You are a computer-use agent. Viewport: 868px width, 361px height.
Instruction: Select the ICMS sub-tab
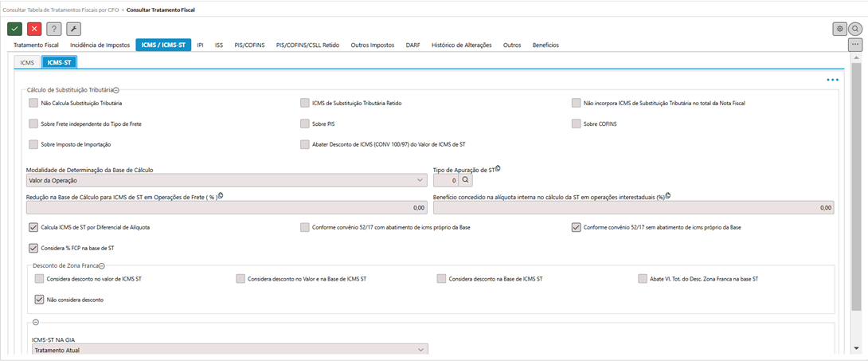tap(27, 61)
